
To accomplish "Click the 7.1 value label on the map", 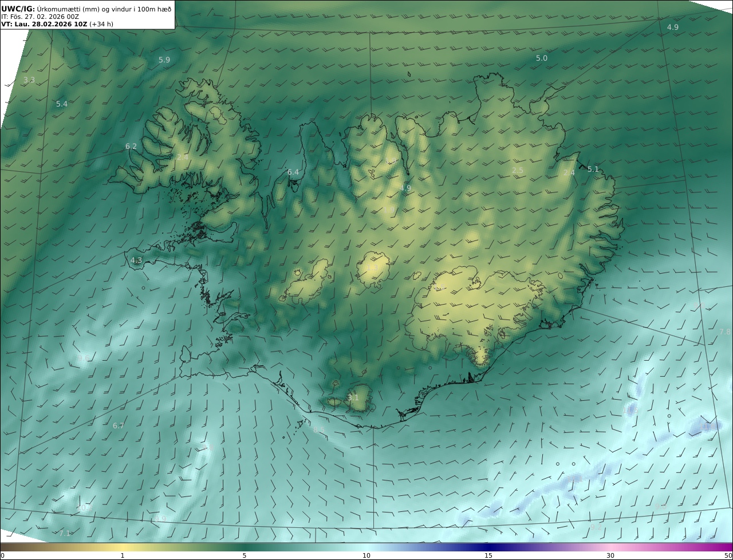I will [x=65, y=534].
